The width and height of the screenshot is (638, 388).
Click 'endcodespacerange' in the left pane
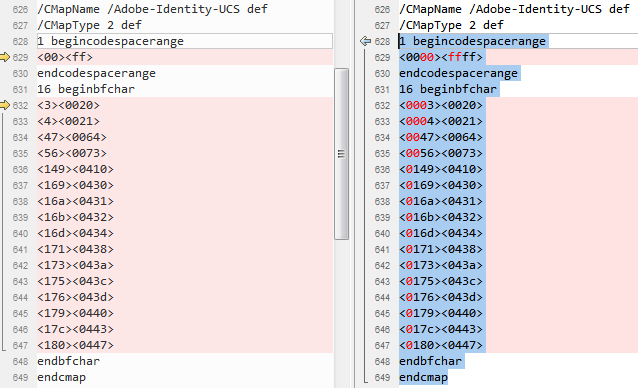(96, 73)
